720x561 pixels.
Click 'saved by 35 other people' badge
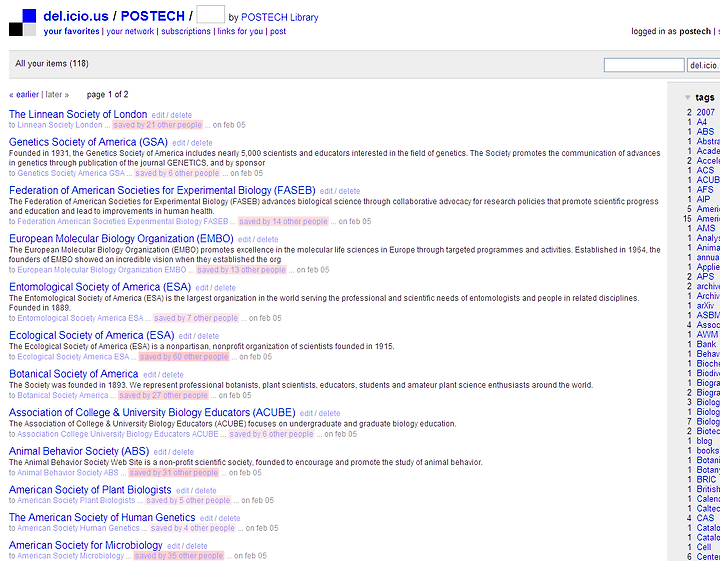[179, 556]
